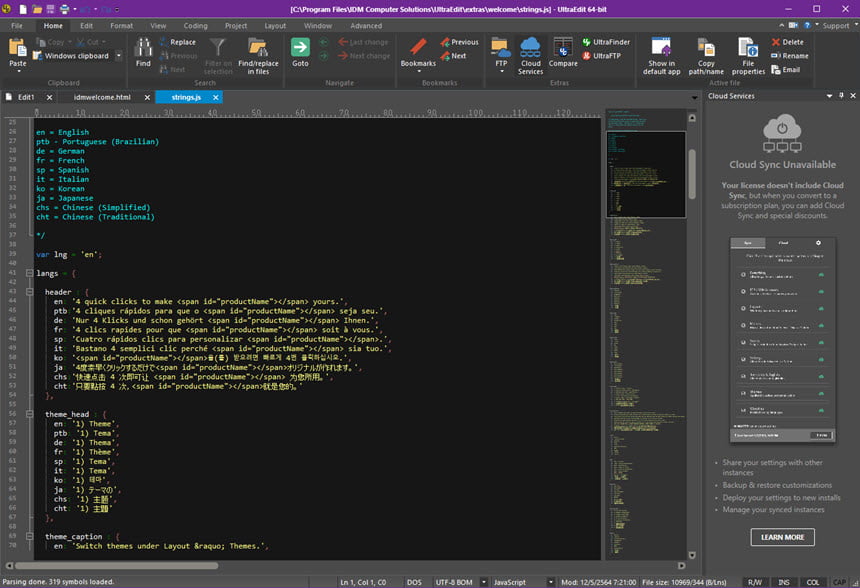Screen dimensions: 860x588
Task: Toggle COL column mode
Action: tap(813, 582)
